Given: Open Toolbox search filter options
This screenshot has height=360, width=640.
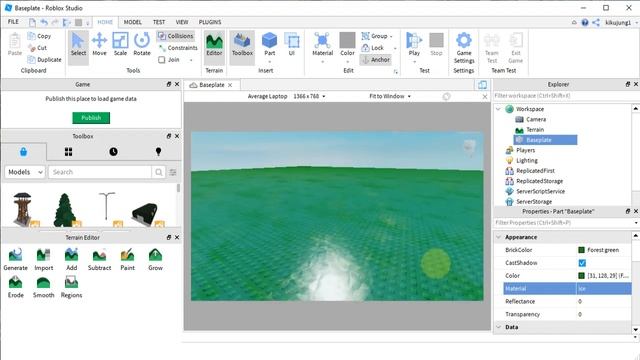Looking at the screenshot, I should [x=173, y=172].
